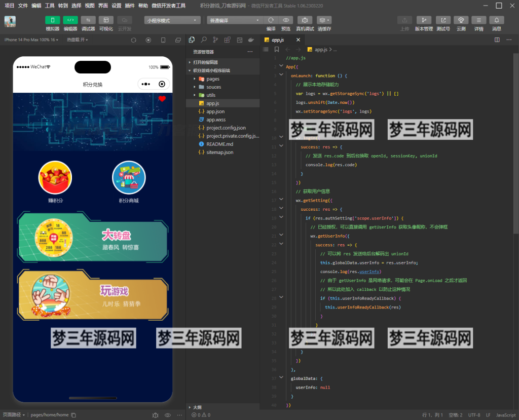Open sitemap.json file

(223, 152)
